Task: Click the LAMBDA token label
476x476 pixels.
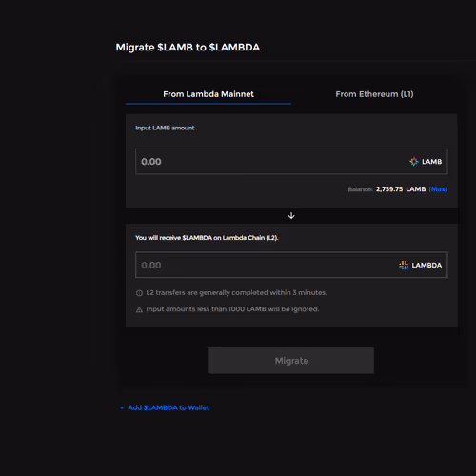Action: click(x=426, y=265)
